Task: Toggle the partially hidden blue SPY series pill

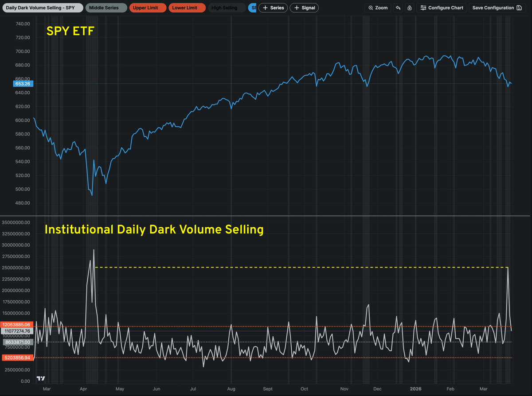Action: [x=252, y=8]
